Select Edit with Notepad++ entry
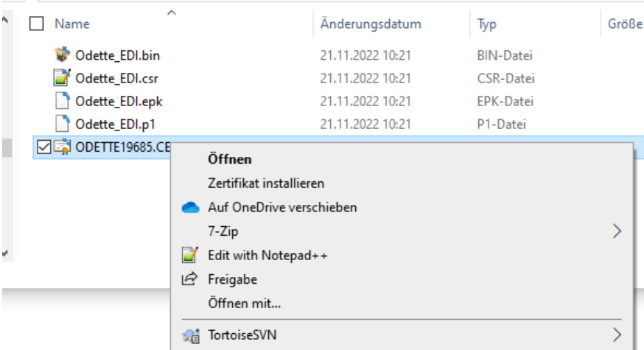This screenshot has width=644, height=350. point(267,256)
